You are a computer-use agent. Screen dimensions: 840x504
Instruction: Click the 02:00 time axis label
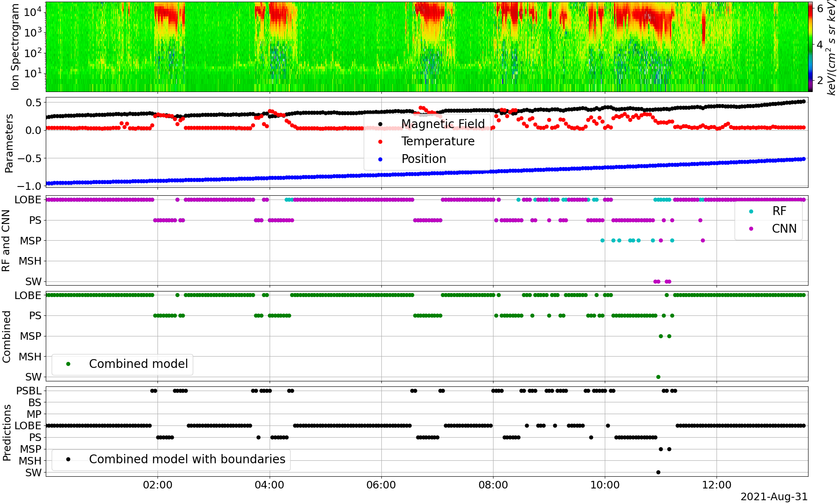(x=157, y=485)
